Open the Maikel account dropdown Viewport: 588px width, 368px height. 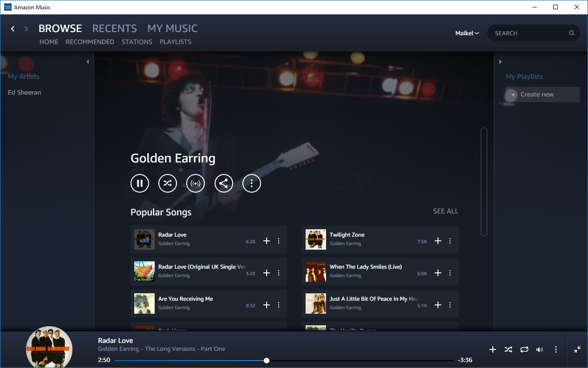[x=467, y=33]
